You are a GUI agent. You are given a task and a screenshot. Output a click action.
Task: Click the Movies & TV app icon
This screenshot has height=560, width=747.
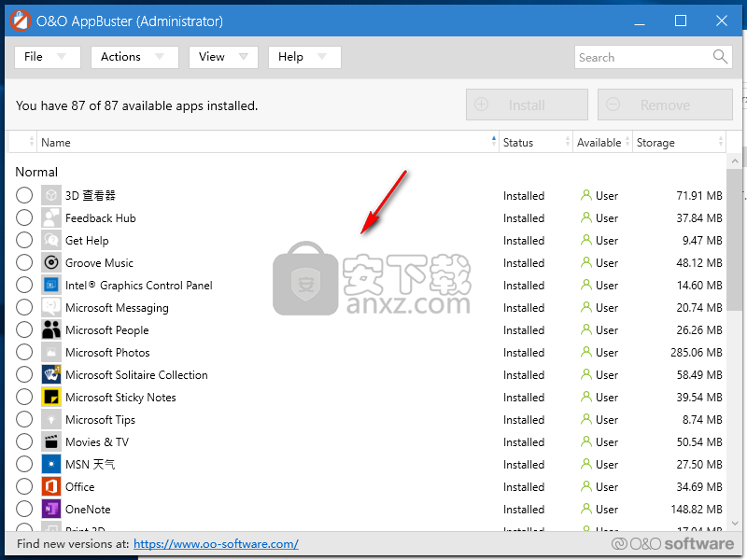point(51,441)
